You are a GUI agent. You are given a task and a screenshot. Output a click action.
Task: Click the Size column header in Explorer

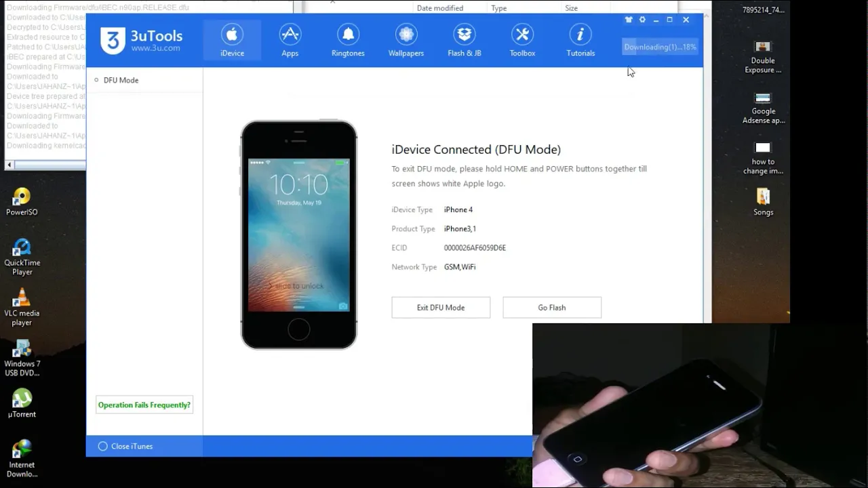coord(572,8)
